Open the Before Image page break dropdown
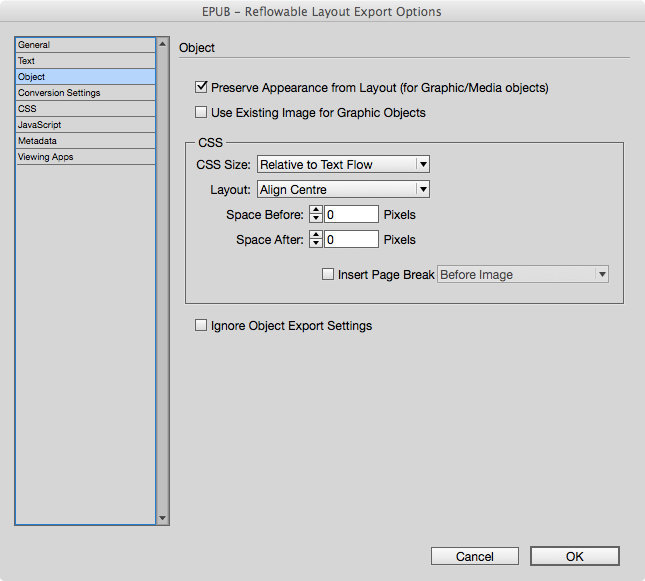This screenshot has height=581, width=645. 523,275
